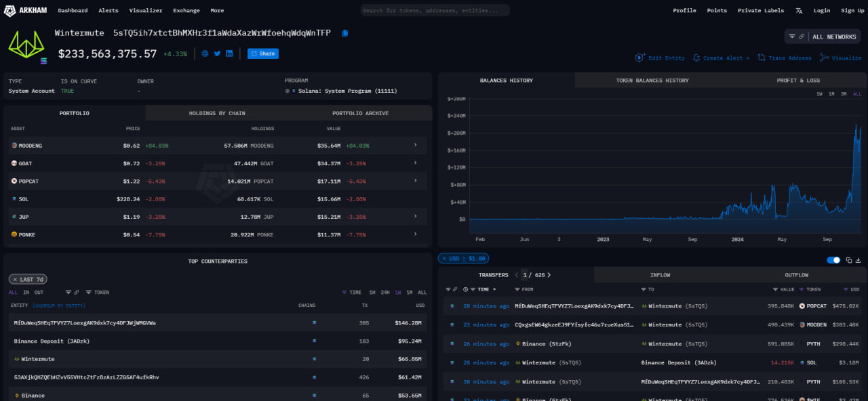Click the Share button
This screenshot has height=401, width=868.
coord(262,54)
